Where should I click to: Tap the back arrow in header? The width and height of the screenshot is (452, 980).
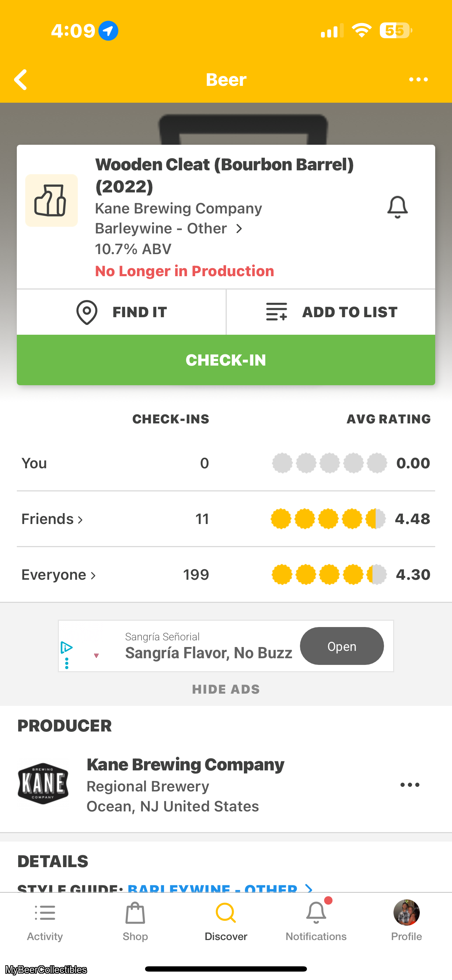pyautogui.click(x=21, y=80)
